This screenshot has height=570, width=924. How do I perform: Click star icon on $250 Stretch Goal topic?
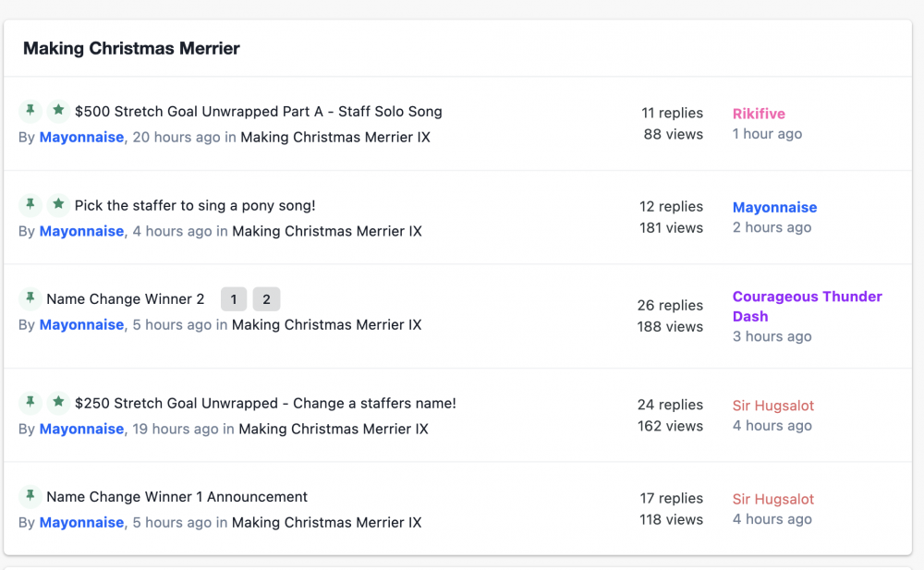pos(58,403)
